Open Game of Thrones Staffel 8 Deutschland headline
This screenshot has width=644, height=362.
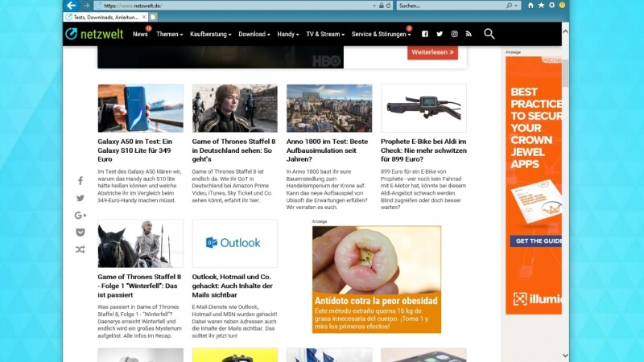pyautogui.click(x=233, y=150)
